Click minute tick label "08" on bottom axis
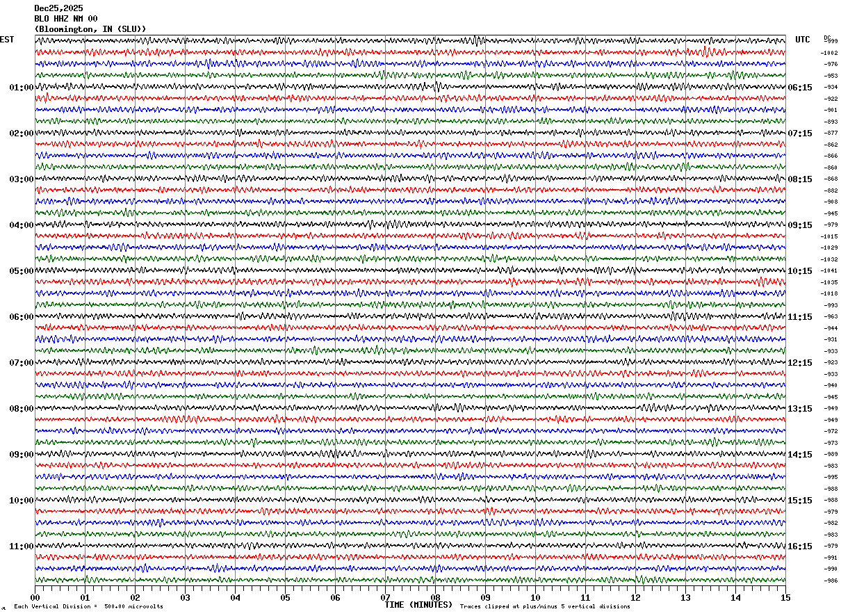841x616 pixels. click(x=435, y=597)
